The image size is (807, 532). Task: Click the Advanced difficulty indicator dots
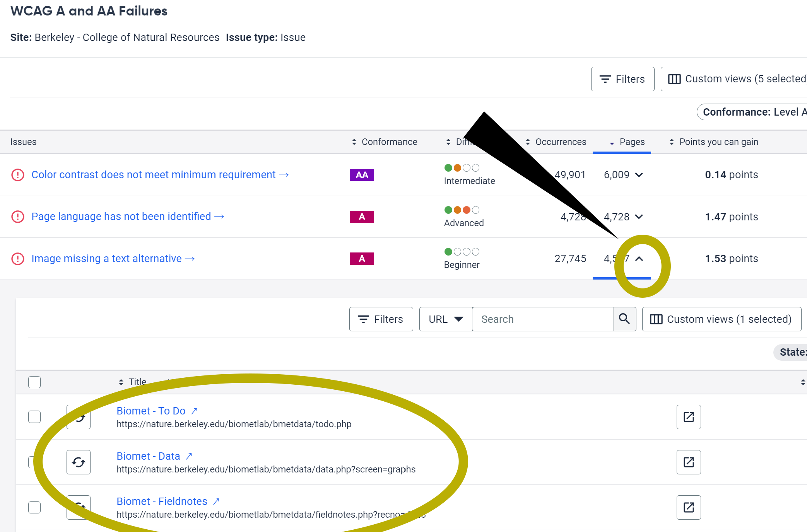pyautogui.click(x=461, y=210)
